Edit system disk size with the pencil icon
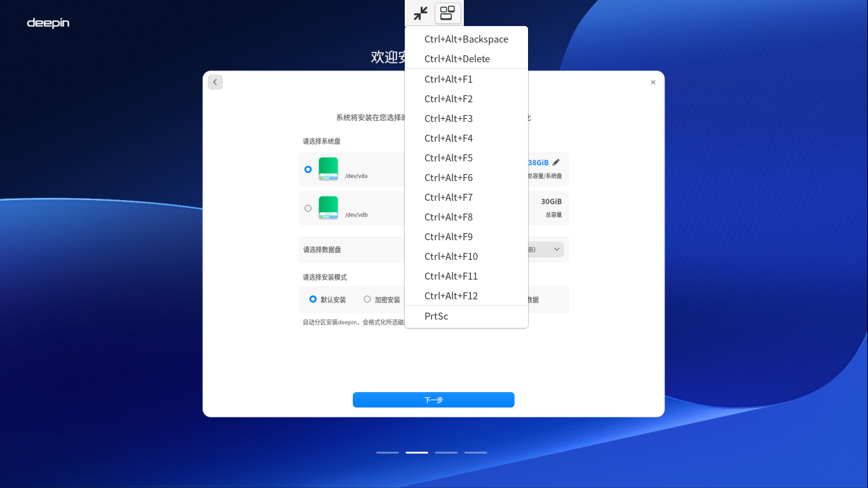This screenshot has height=488, width=868. tap(556, 162)
